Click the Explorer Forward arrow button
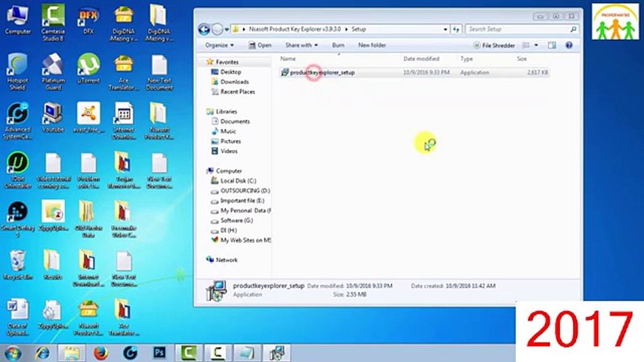This screenshot has height=362, width=644. 217,29
